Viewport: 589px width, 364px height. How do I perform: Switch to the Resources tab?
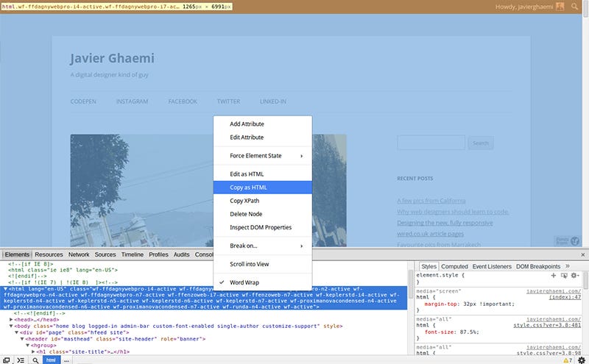[49, 254]
